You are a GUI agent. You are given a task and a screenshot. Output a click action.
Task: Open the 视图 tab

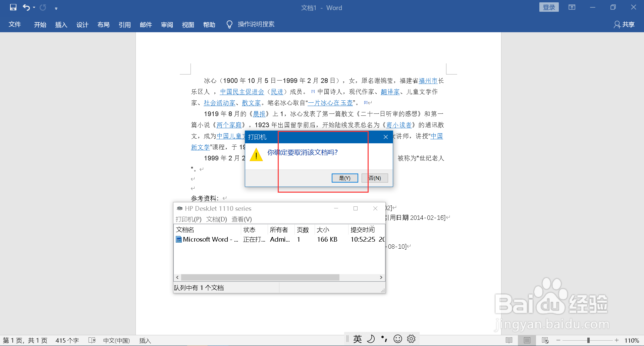pos(188,24)
